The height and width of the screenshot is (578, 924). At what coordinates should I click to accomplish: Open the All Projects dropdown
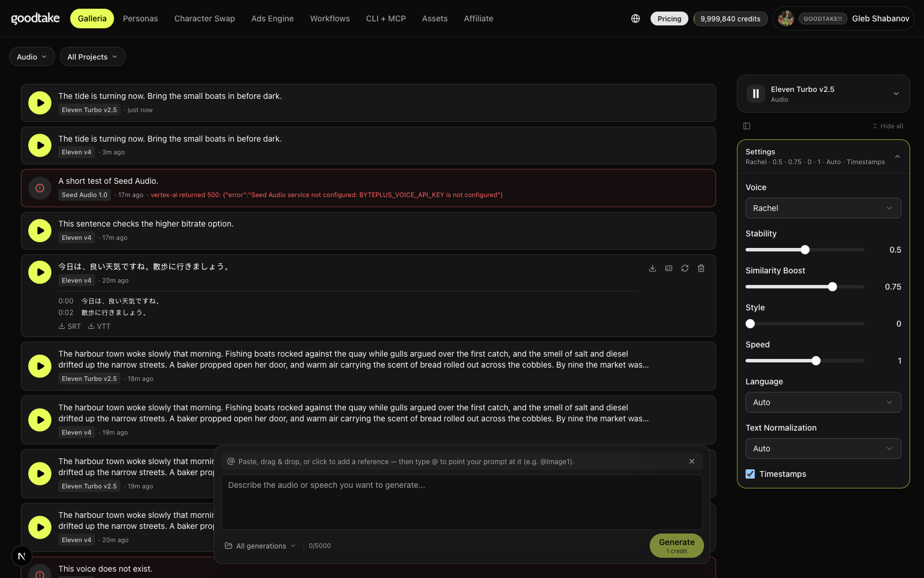(x=92, y=57)
